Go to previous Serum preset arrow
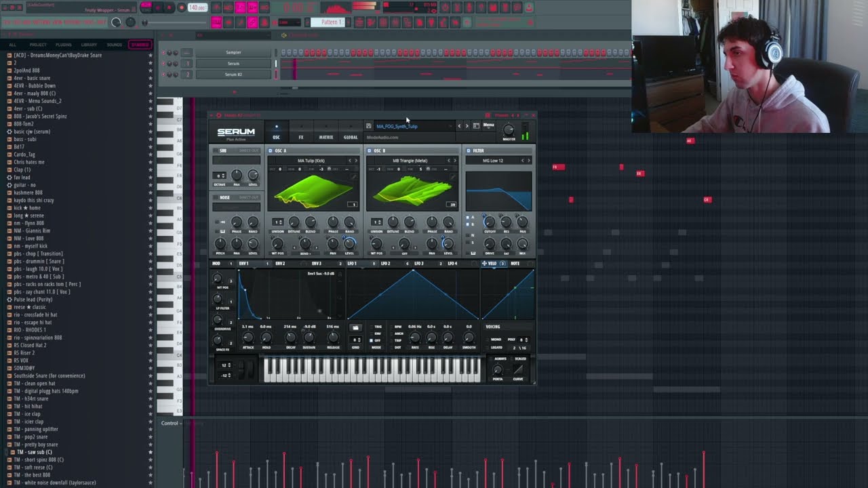 click(x=459, y=126)
